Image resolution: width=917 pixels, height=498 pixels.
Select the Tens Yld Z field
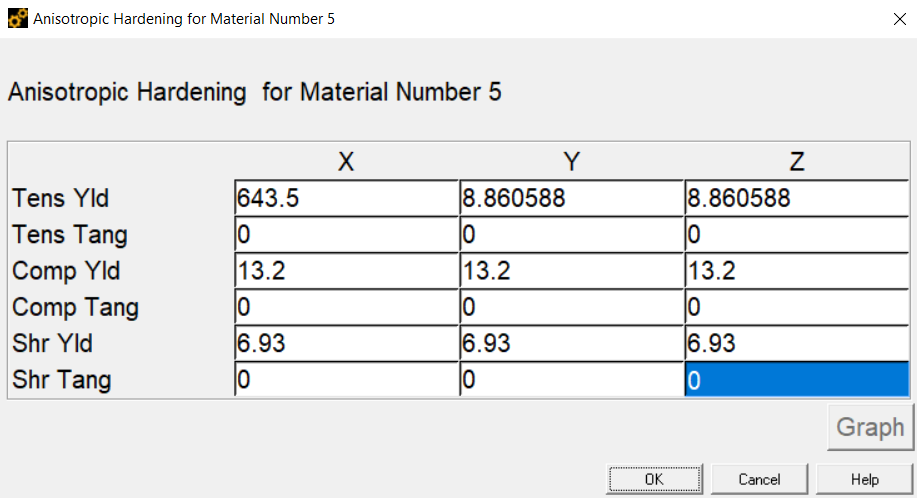pyautogui.click(x=797, y=198)
